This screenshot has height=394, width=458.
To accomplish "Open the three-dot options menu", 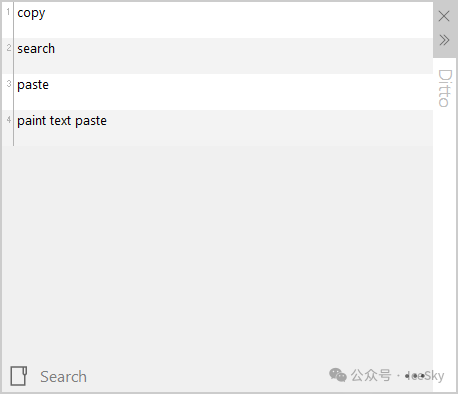I will pos(415,376).
